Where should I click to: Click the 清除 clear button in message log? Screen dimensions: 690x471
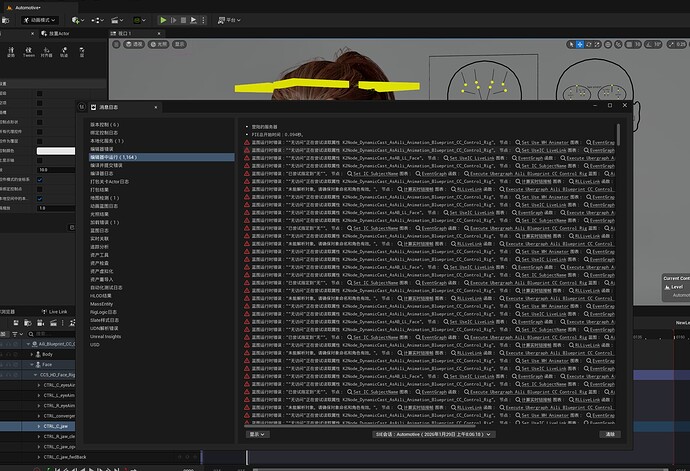pos(610,434)
